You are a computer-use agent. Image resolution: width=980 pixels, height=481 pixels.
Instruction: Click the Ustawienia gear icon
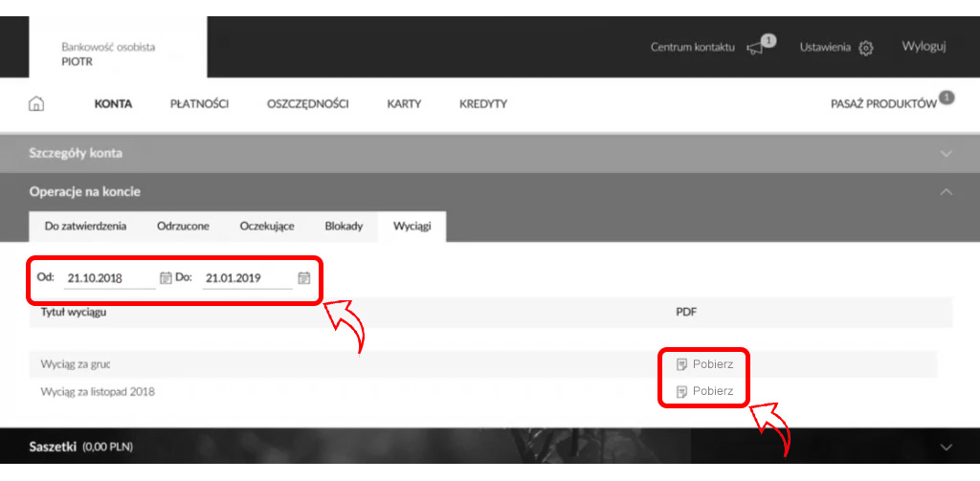pyautogui.click(x=866, y=48)
